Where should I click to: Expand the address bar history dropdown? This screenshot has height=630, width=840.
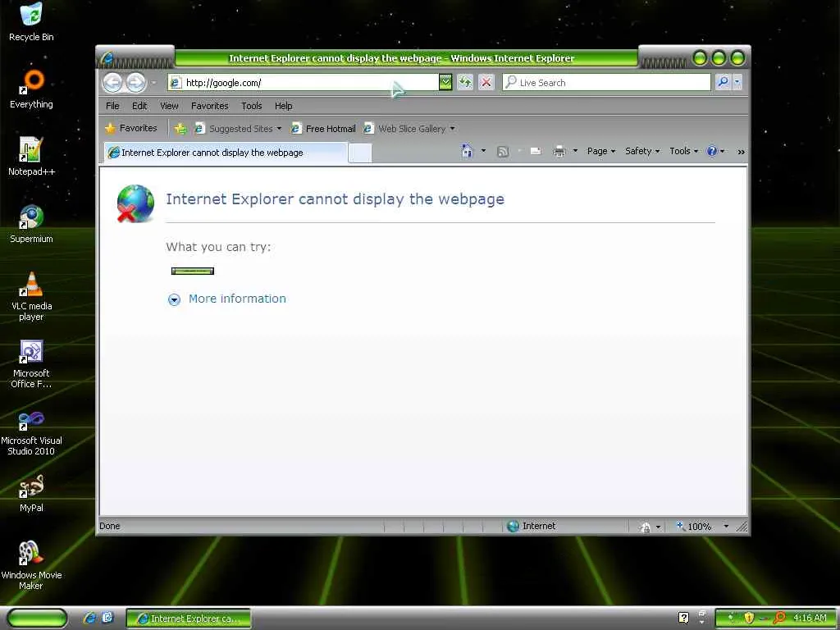pyautogui.click(x=445, y=83)
